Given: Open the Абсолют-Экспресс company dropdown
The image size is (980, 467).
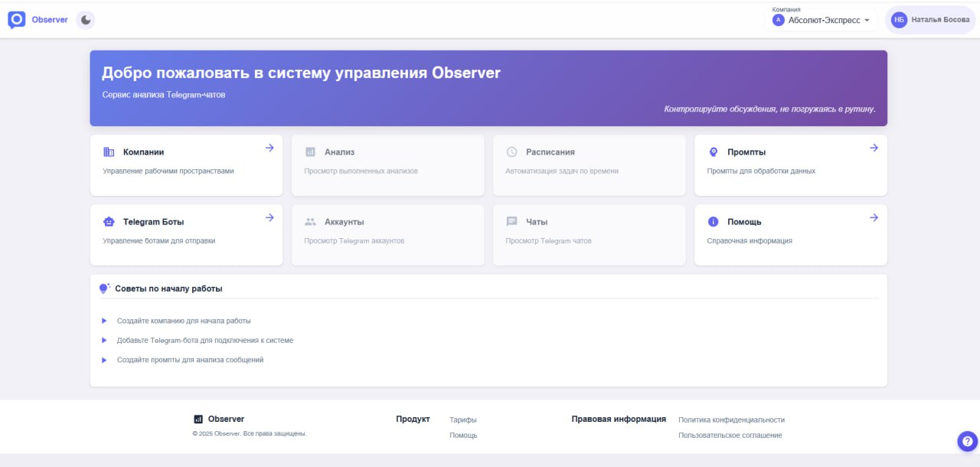Looking at the screenshot, I should [822, 20].
